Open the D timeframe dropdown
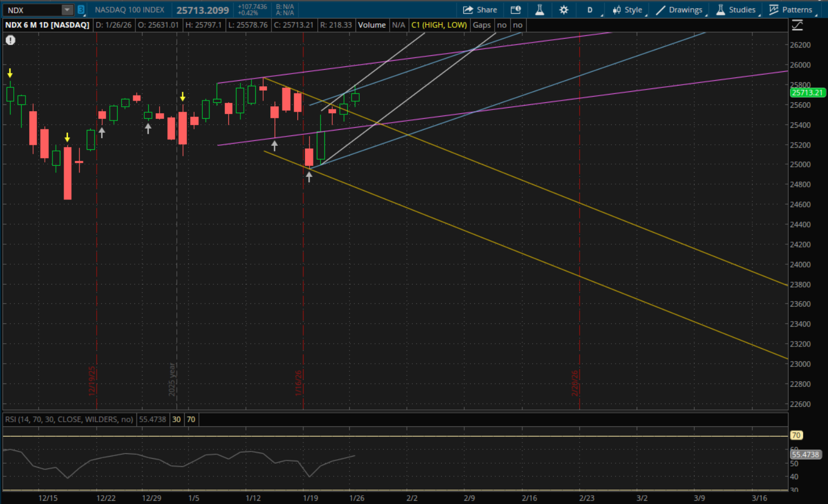Screen dimensions: 828x504 pos(590,10)
